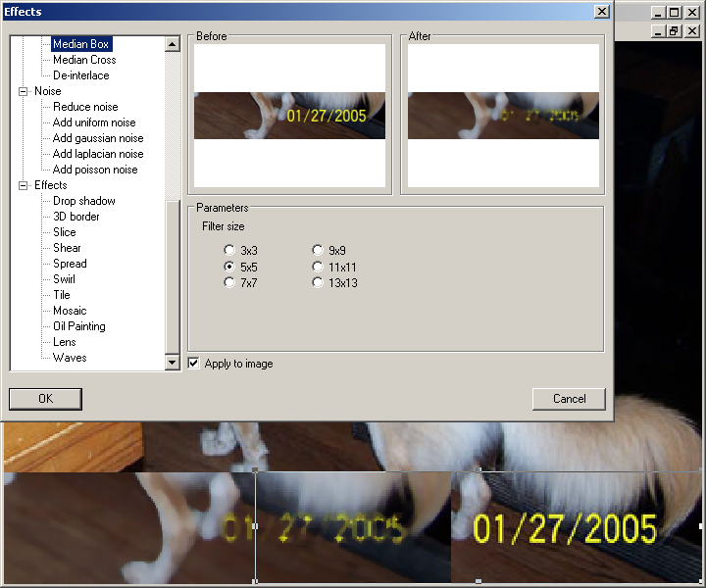Close the Effects dialog

point(601,12)
